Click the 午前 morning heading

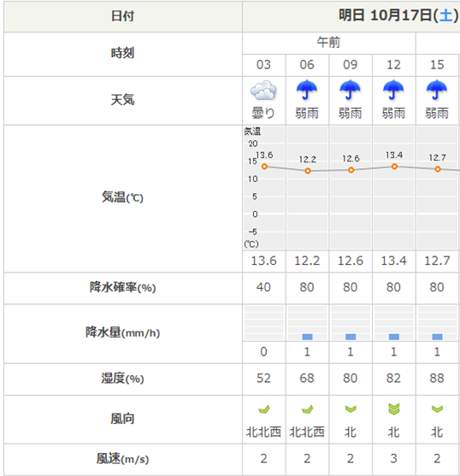(x=328, y=42)
